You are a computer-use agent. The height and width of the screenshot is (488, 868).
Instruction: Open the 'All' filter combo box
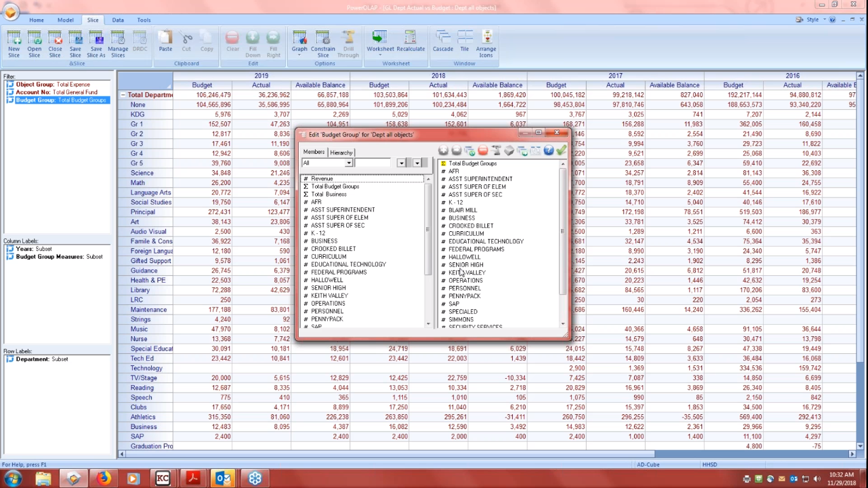[x=327, y=163]
